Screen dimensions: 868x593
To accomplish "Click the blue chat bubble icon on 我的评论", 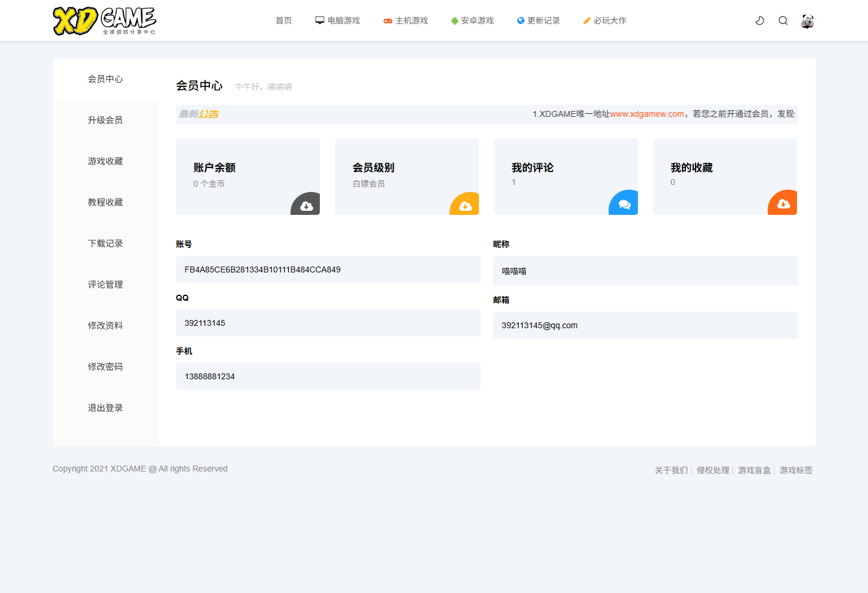I will [x=624, y=205].
